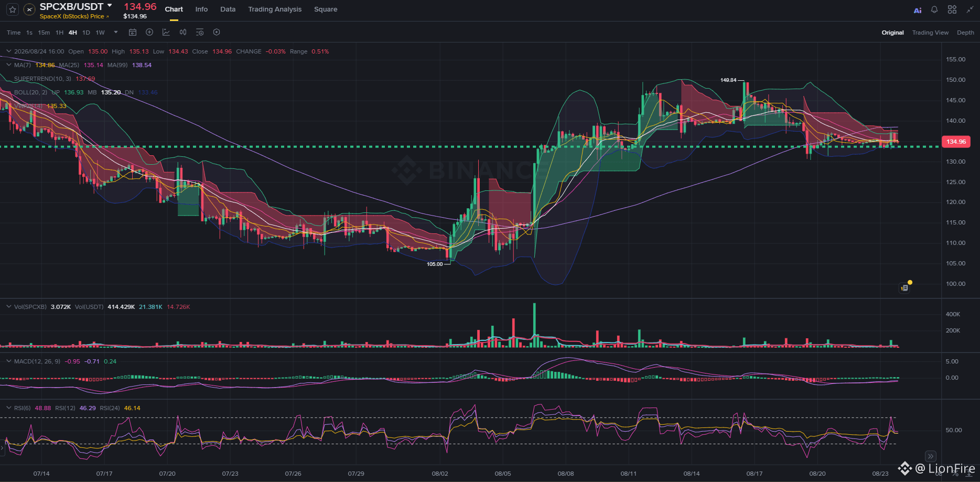Click the SpaceX token logo icon
The height and width of the screenshot is (482, 980).
pyautogui.click(x=29, y=9)
